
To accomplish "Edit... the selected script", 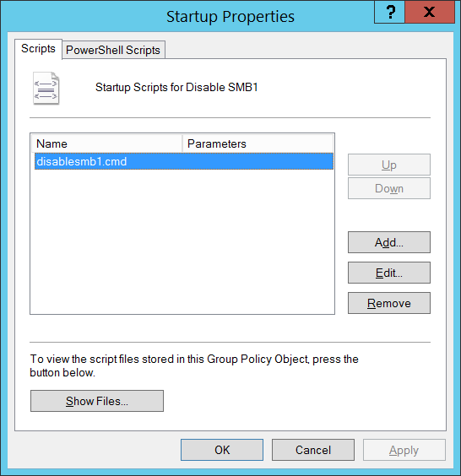I will [389, 273].
